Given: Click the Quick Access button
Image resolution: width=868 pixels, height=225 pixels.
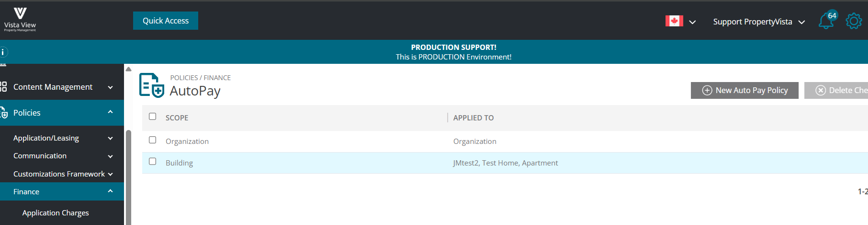Looking at the screenshot, I should point(166,21).
